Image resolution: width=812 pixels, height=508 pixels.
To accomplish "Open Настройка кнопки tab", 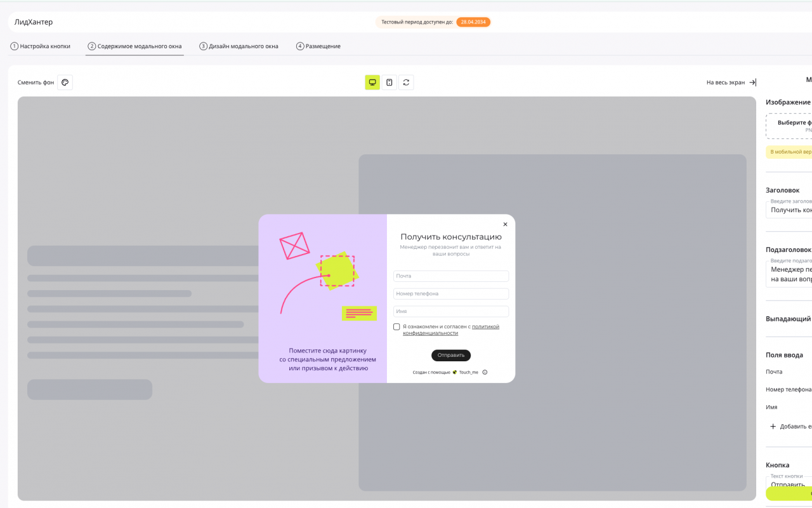I will tap(41, 46).
